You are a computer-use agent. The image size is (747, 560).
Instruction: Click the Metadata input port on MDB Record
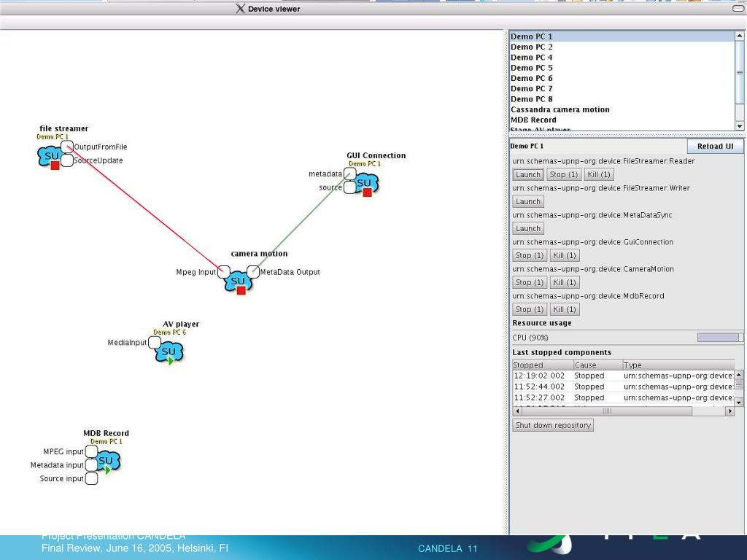91,464
